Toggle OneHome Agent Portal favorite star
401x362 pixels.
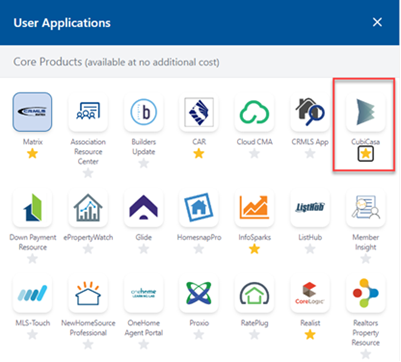(x=144, y=344)
